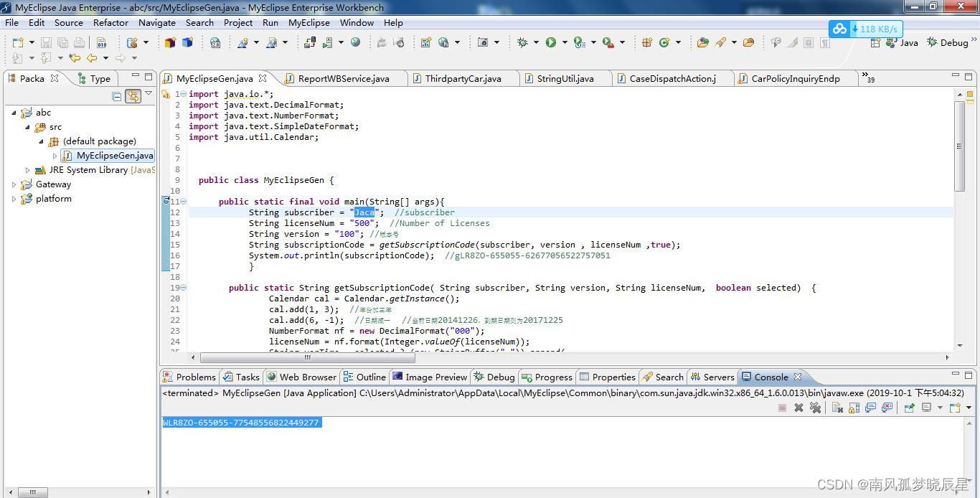Remove all terminated launches in Console
Screen dimensions: 980x498
[816, 407]
